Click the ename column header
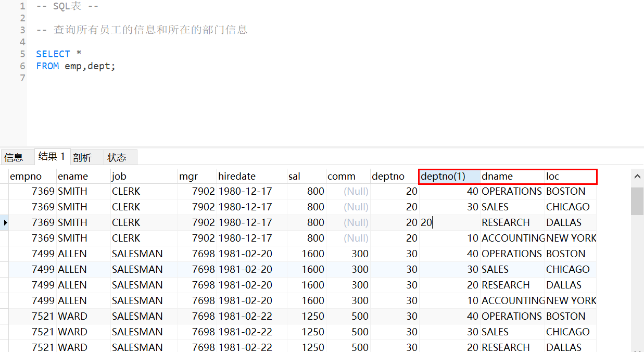This screenshot has width=644, height=352. [x=73, y=177]
